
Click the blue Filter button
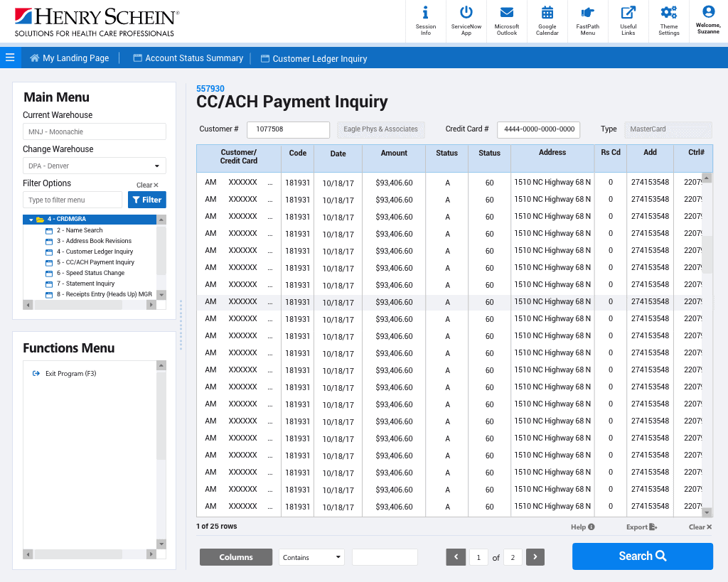pyautogui.click(x=146, y=200)
